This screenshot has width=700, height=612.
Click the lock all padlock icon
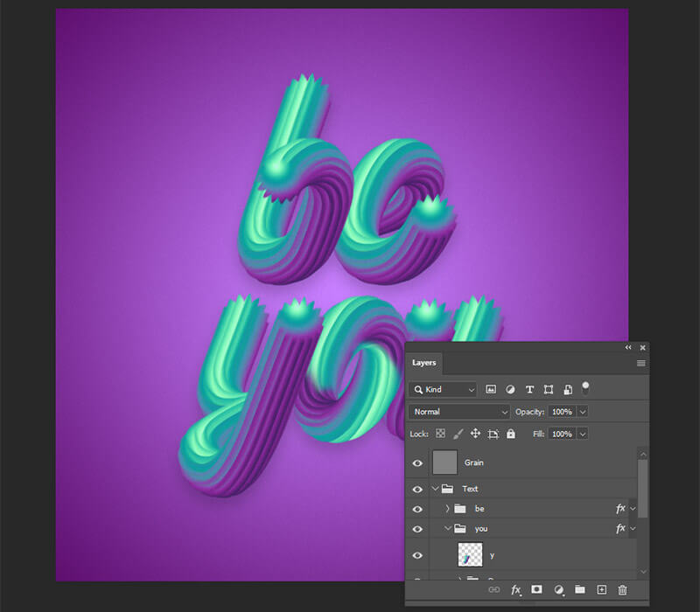(511, 434)
